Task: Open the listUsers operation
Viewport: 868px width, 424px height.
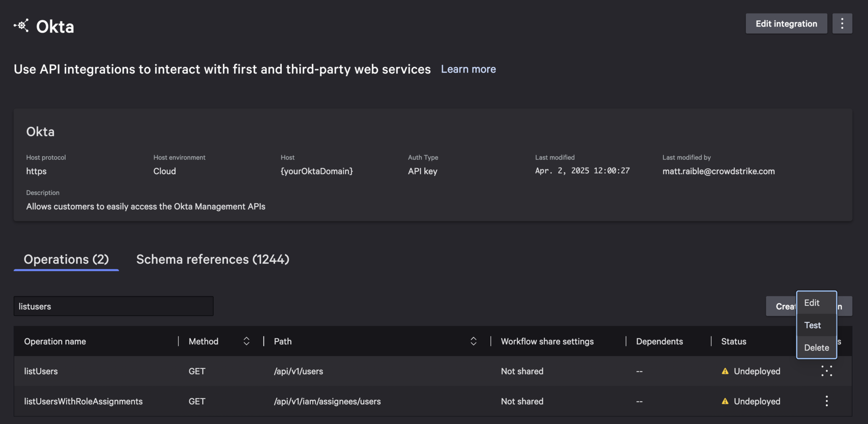Action: (x=41, y=371)
